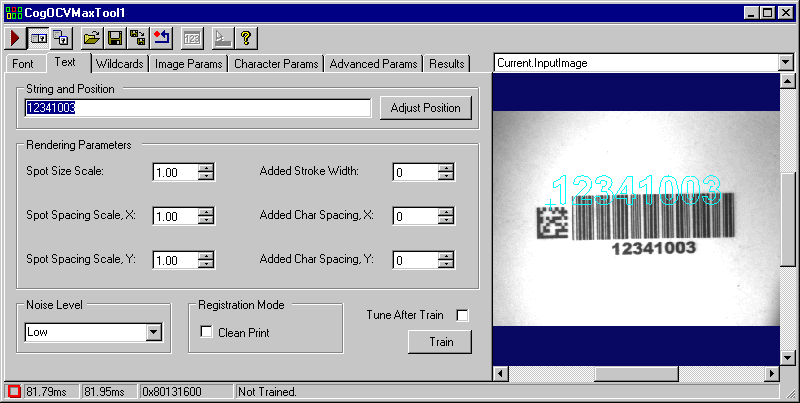
Task: Click the image scroll-left arrow
Action: pyautogui.click(x=501, y=374)
